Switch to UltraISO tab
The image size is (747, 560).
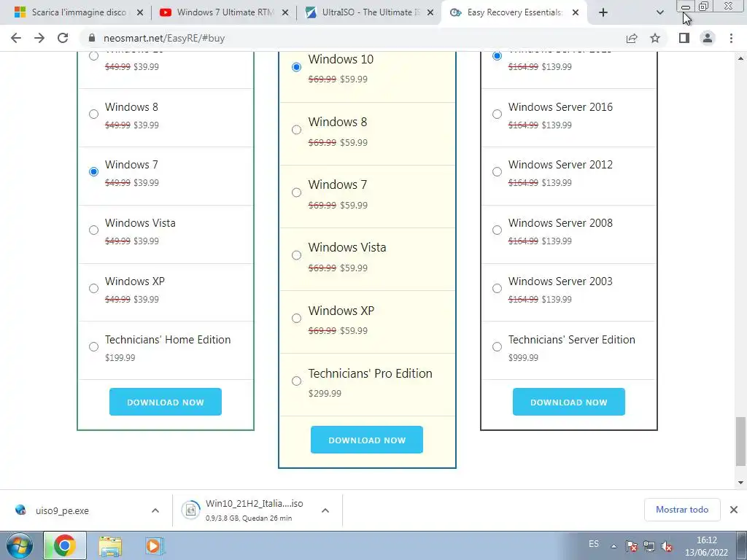point(369,12)
